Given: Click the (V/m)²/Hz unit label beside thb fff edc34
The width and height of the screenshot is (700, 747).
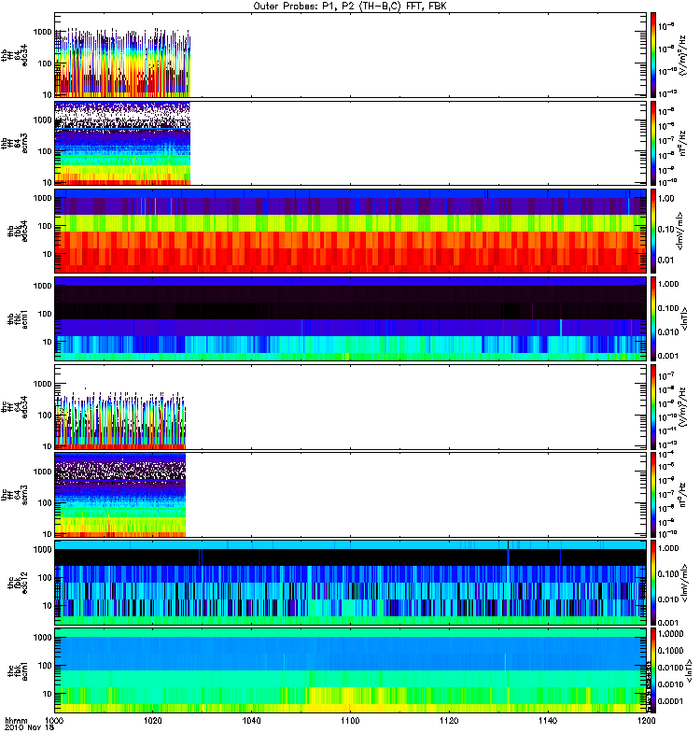Looking at the screenshot, I should 683,55.
